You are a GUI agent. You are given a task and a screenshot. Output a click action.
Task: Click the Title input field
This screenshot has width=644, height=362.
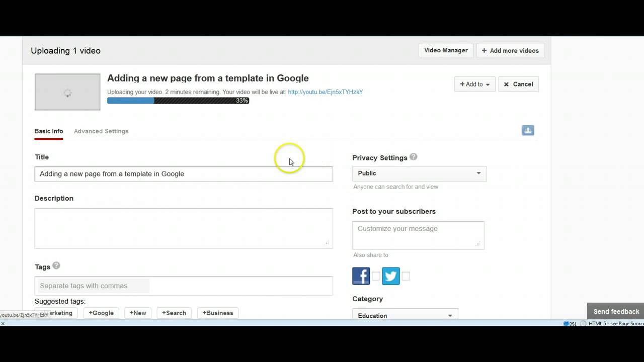coord(184,174)
